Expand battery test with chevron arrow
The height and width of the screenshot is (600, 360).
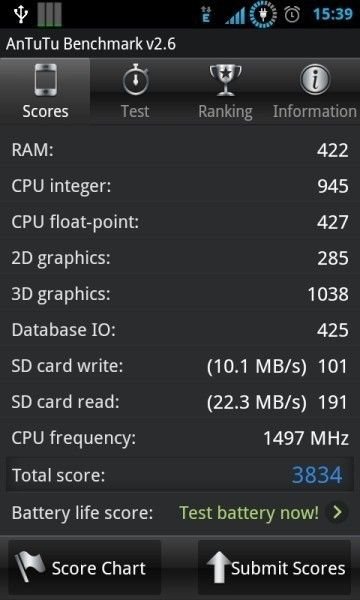click(x=337, y=512)
